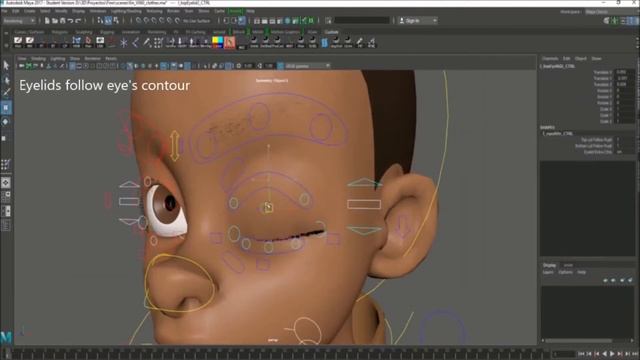Switch to single perspective pane layout
This screenshot has width=640, height=360.
[6, 182]
